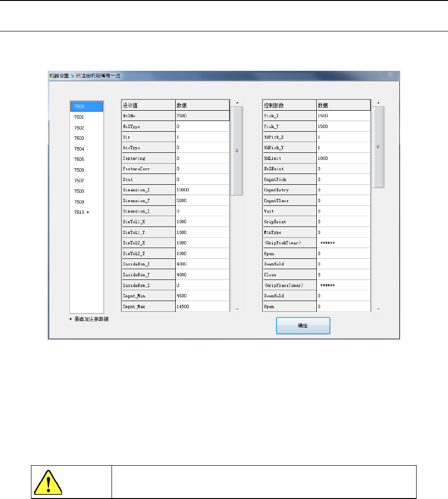Select the added nozzle 7510 * entry
The width and height of the screenshot is (448, 499).
coord(87,212)
